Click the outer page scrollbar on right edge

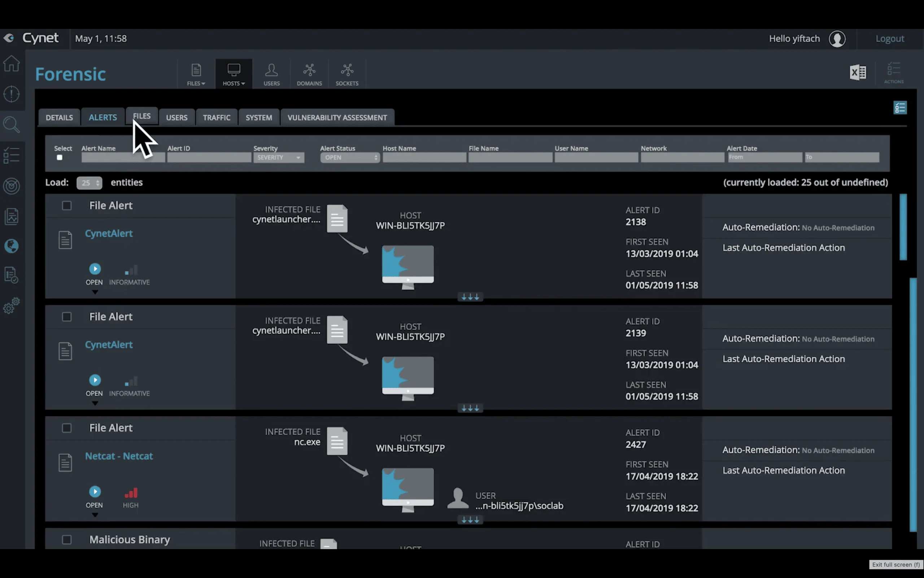coord(913,405)
